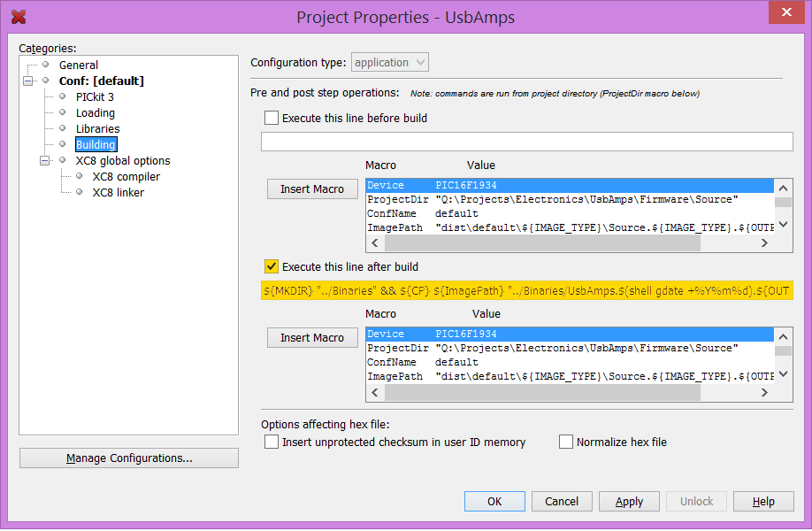812x531 pixels.
Task: Open the XC8 linker category
Action: tap(118, 192)
